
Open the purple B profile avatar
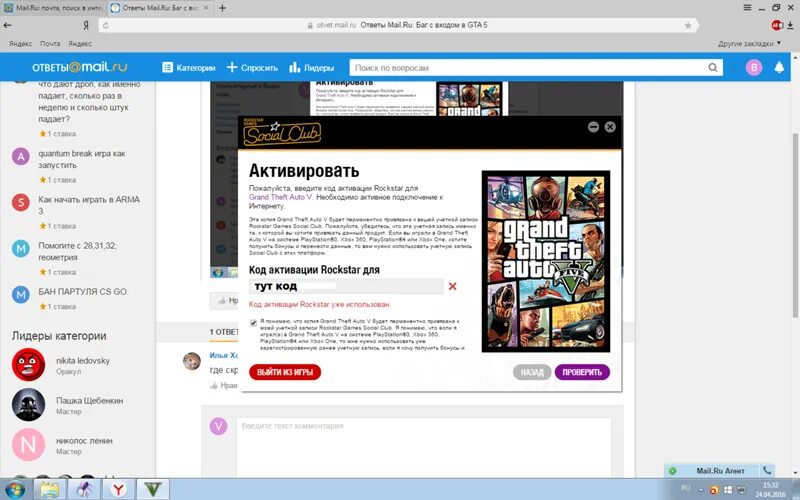click(754, 67)
